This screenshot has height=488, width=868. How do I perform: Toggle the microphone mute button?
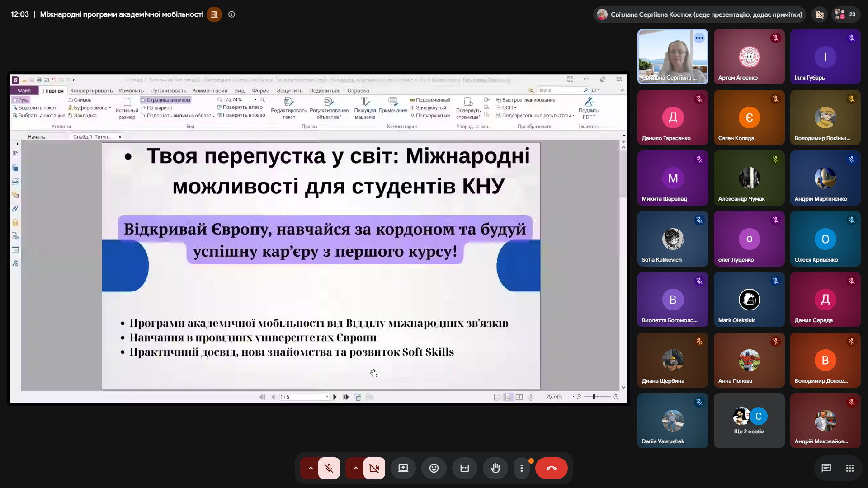point(329,468)
